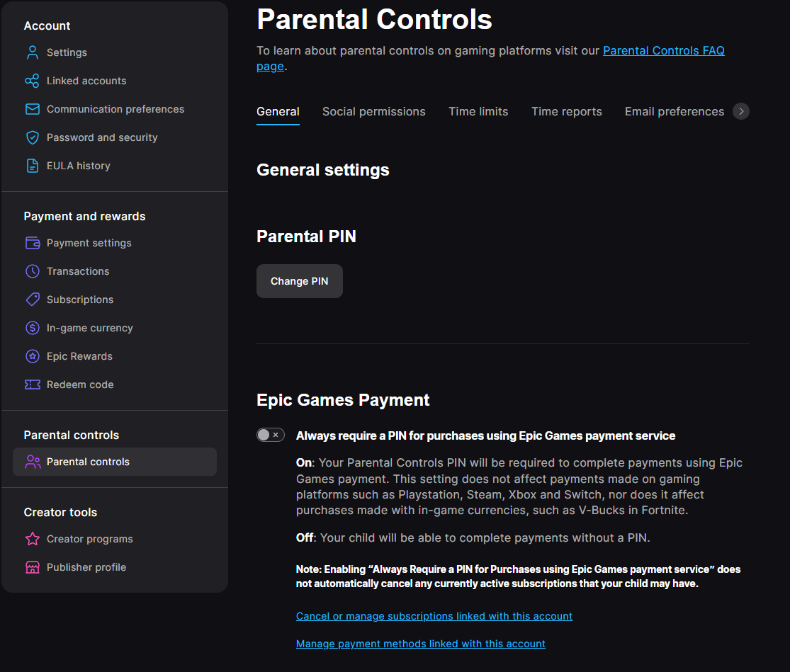Enable the require PIN for purchases toggle
The image size is (790, 672).
point(271,435)
